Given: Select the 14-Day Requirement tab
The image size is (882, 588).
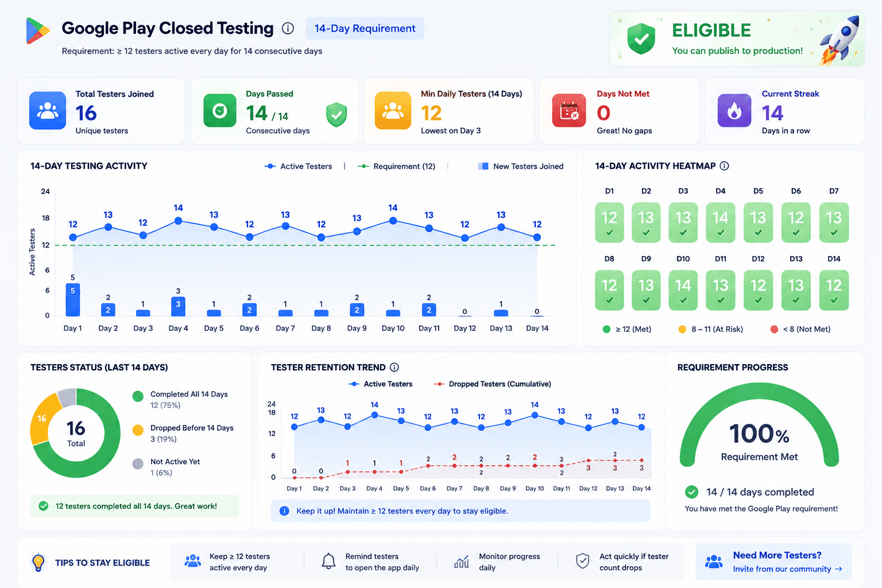Looking at the screenshot, I should pyautogui.click(x=365, y=28).
